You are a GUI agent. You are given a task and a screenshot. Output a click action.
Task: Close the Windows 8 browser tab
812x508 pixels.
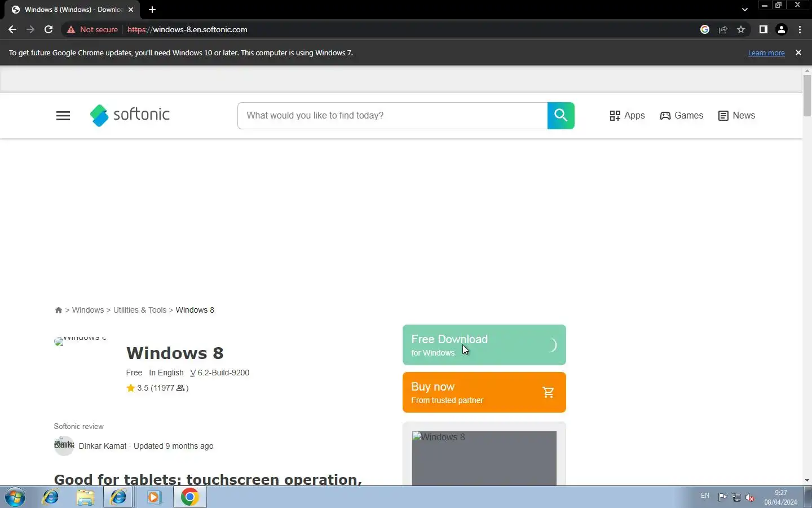(x=131, y=10)
